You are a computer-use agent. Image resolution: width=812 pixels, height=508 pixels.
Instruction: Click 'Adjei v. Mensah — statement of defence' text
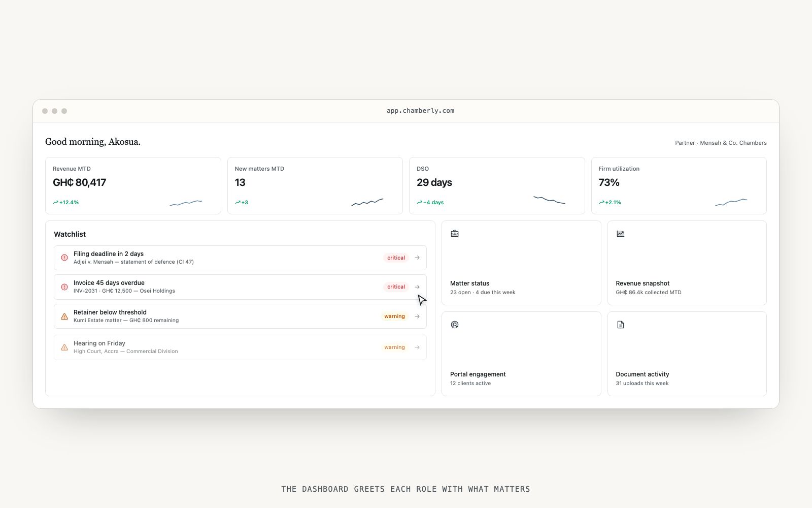click(133, 262)
